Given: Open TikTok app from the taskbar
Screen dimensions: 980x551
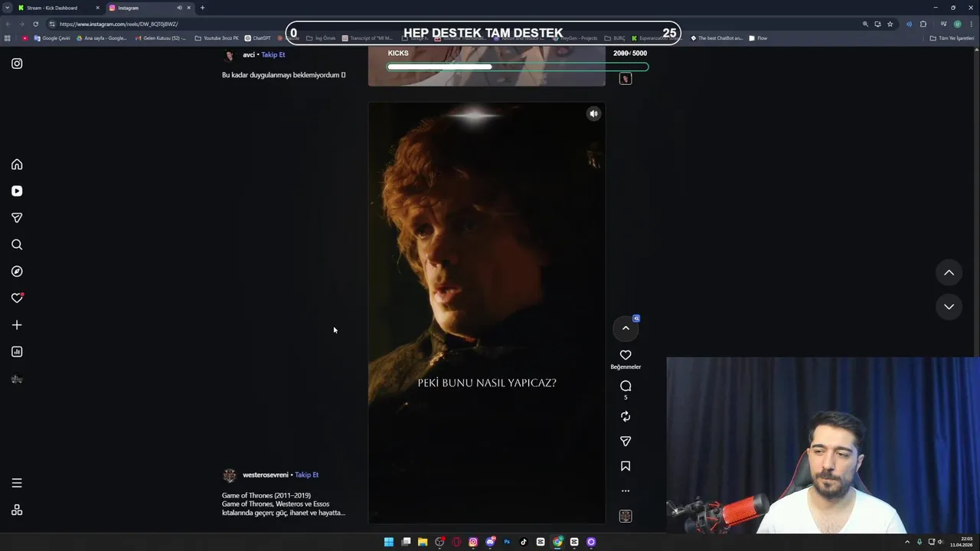Looking at the screenshot, I should 524,542.
